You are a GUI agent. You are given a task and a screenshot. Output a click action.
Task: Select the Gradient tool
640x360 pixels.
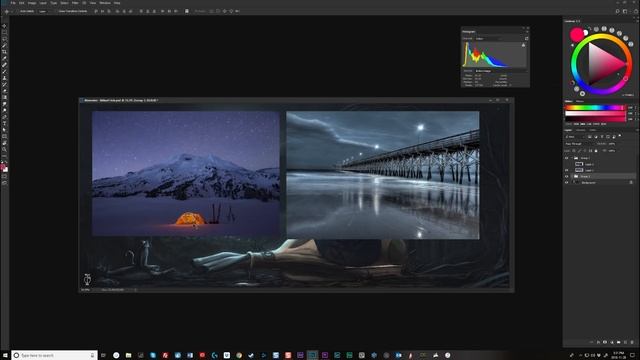[4, 97]
